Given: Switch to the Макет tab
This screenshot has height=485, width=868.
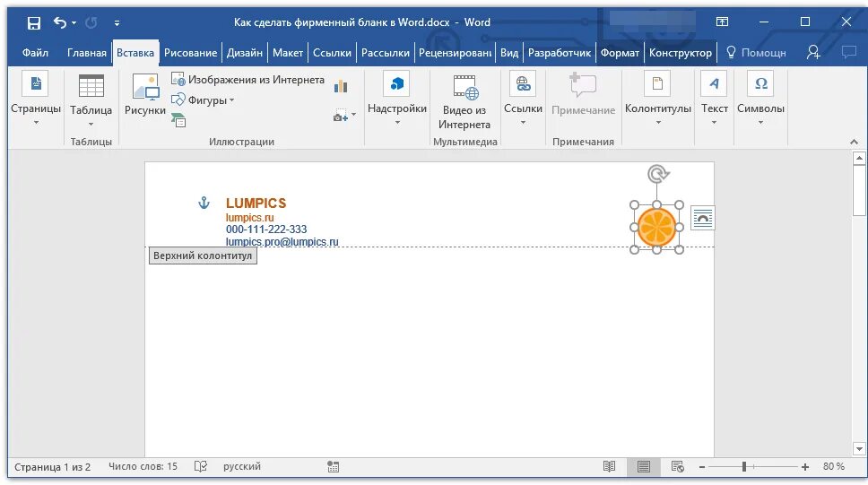Looking at the screenshot, I should click(287, 53).
